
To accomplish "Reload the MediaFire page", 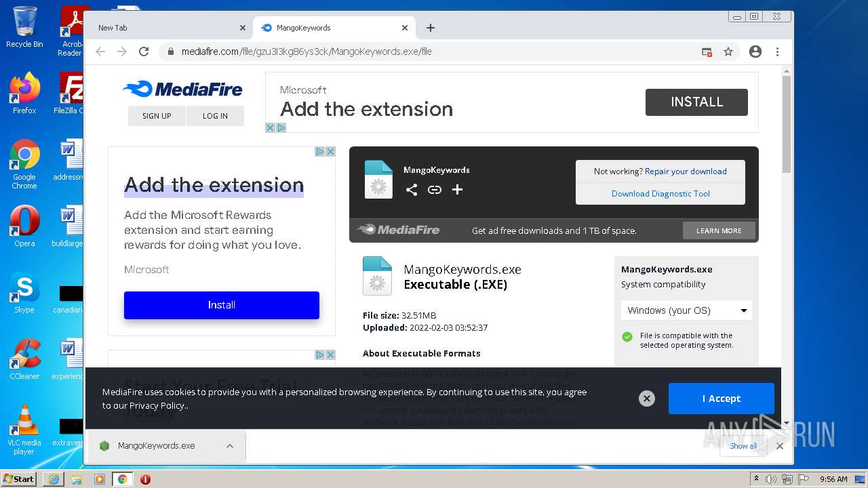I will [x=144, y=52].
